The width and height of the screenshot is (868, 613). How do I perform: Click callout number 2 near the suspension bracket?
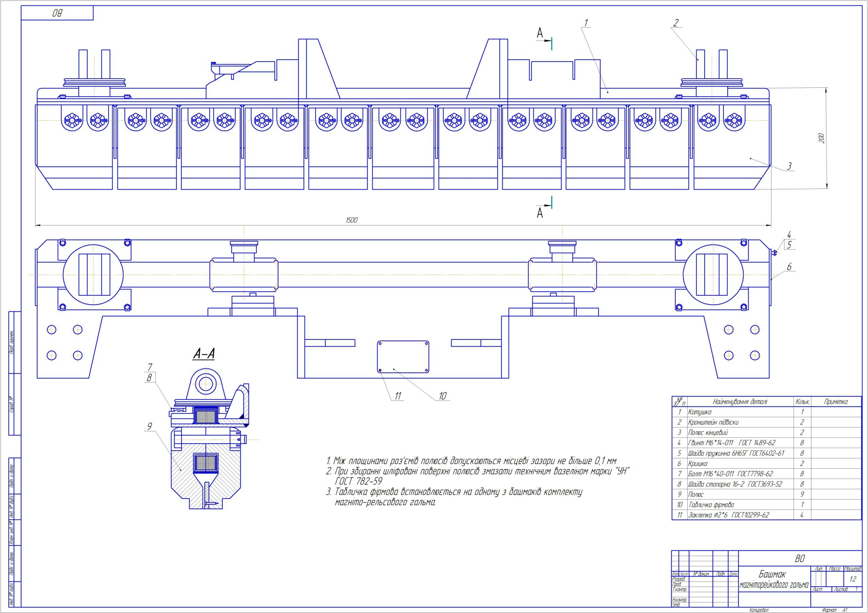(676, 23)
